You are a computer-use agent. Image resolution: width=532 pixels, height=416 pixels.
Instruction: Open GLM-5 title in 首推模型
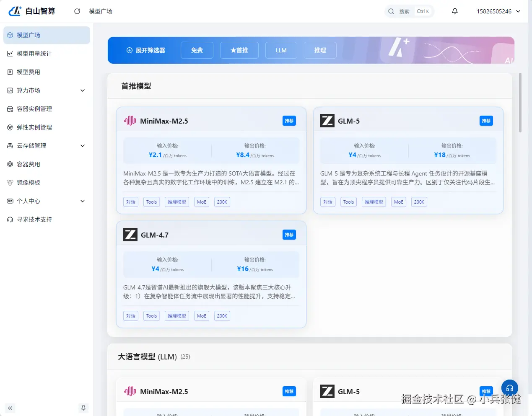(x=349, y=121)
